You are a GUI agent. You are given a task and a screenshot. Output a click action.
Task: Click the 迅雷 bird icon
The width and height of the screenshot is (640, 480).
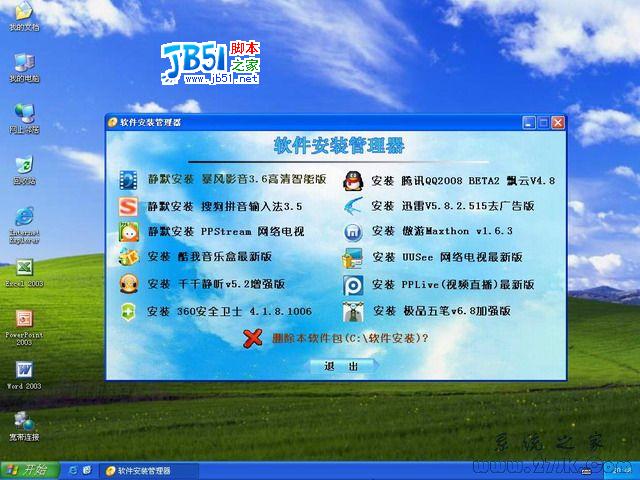point(353,206)
